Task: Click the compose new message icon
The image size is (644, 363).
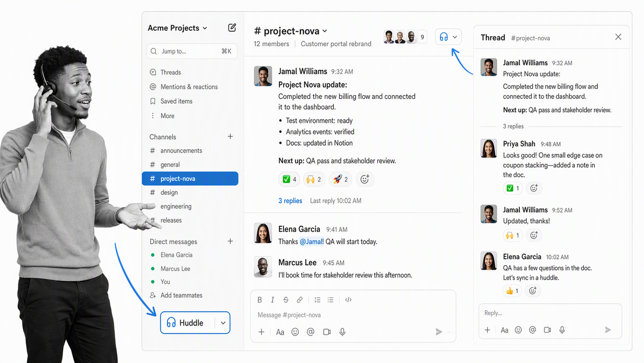Action: 232,28
